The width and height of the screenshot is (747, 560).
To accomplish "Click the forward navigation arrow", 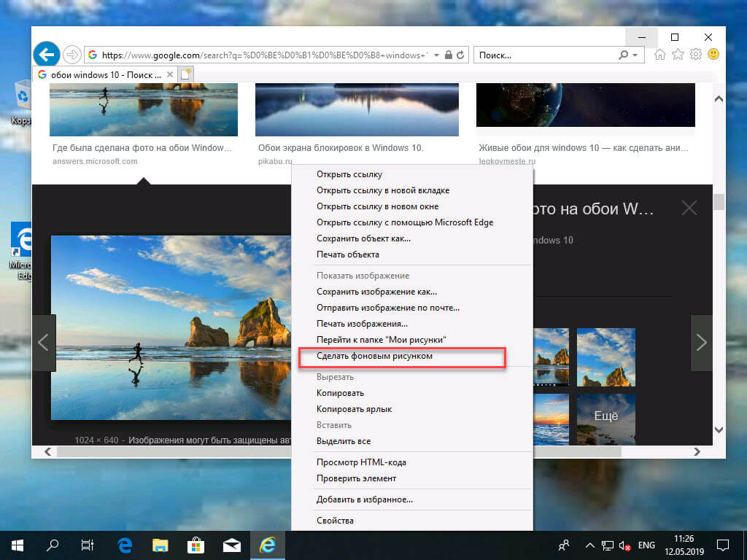I will (71, 55).
